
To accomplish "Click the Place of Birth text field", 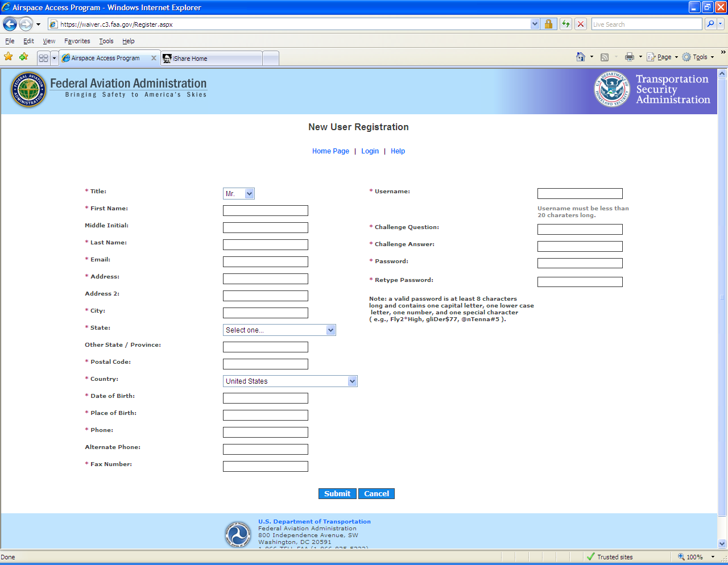I will (x=266, y=416).
